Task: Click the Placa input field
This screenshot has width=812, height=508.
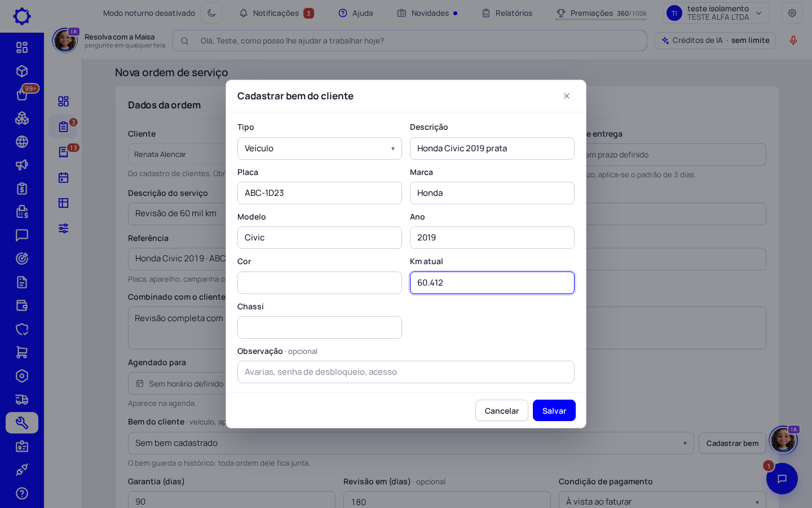Action: click(x=320, y=193)
